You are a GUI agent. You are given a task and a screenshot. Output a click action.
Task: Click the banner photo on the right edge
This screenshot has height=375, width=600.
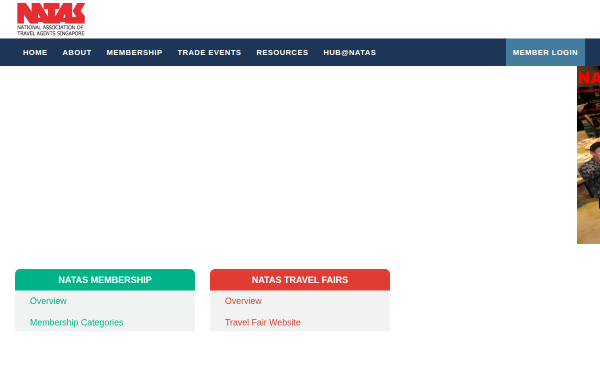589,155
